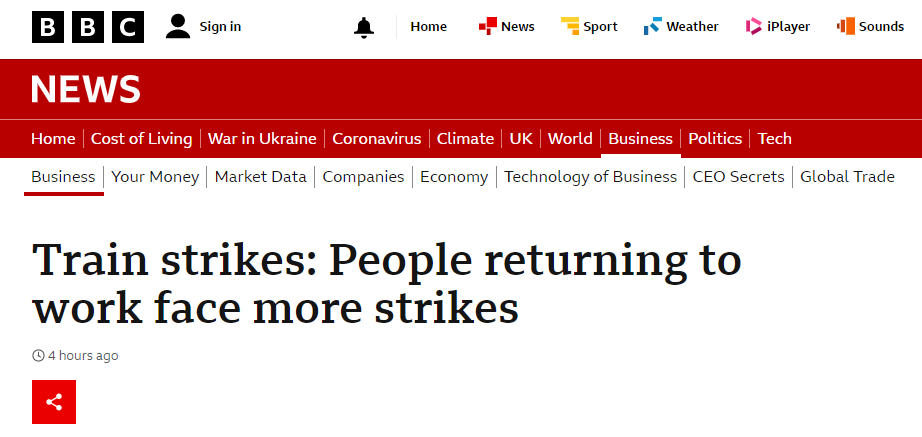Click the red share button
This screenshot has height=437, width=922.
point(54,402)
